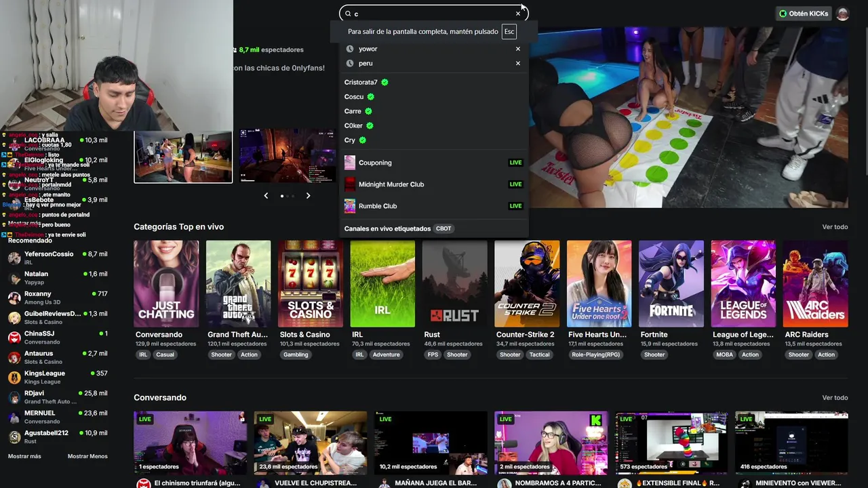868x488 pixels.
Task: Open the Rust category card
Action: 454,284
